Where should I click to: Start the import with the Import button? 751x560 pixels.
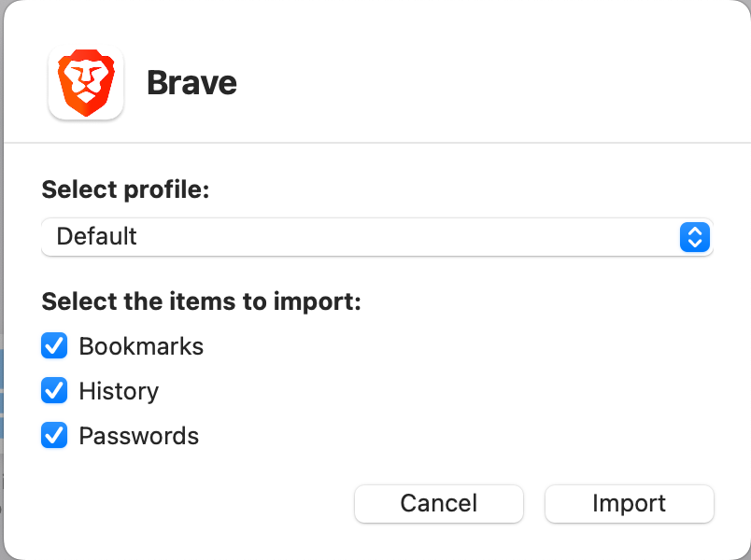coord(629,503)
